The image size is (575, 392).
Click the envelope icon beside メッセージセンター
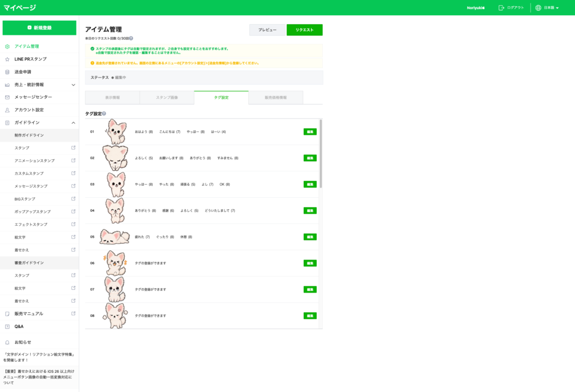click(7, 97)
